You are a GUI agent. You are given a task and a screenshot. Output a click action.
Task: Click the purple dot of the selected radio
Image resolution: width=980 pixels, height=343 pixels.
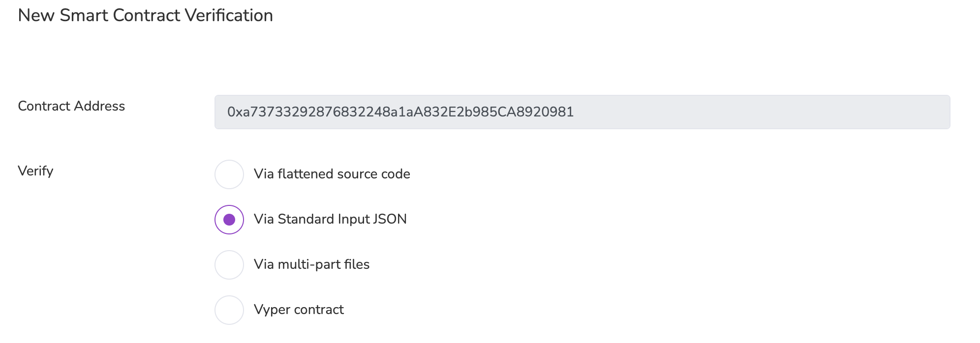(229, 220)
